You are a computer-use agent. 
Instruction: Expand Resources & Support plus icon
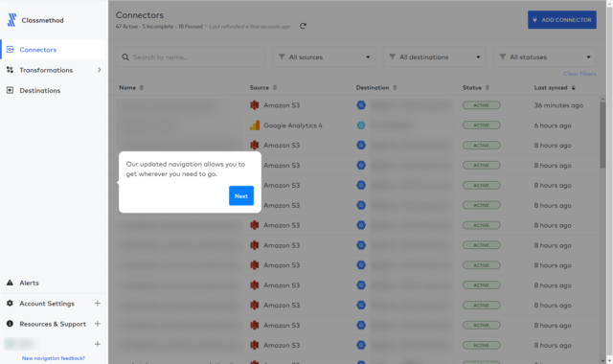pyautogui.click(x=98, y=324)
